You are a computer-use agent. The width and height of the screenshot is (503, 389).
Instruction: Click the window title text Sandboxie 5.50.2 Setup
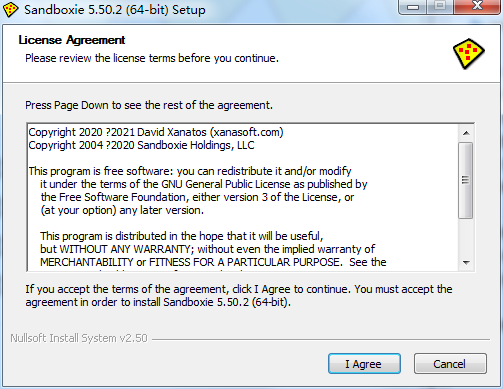point(115,10)
